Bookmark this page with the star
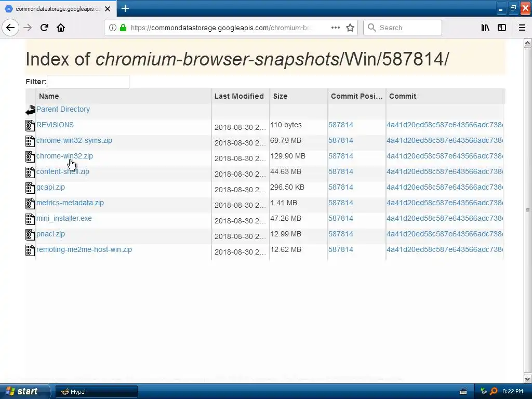The image size is (532, 399). [350, 28]
